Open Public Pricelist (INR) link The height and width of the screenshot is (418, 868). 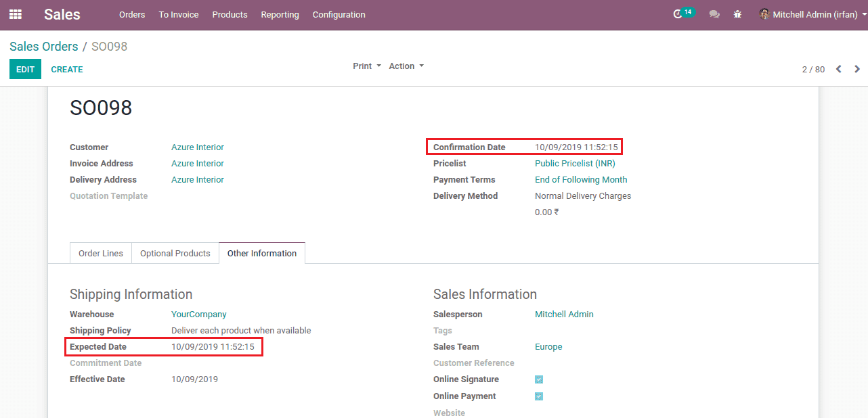click(575, 164)
